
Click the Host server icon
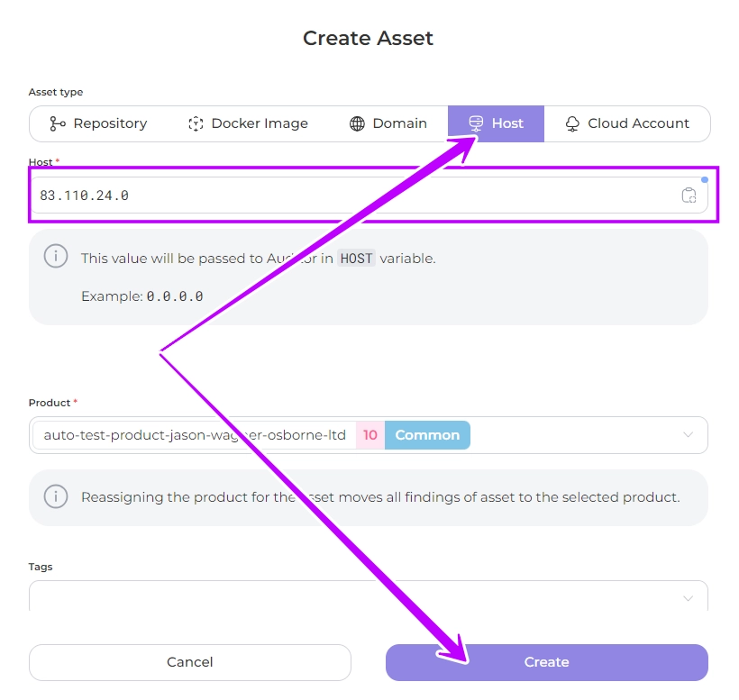476,123
